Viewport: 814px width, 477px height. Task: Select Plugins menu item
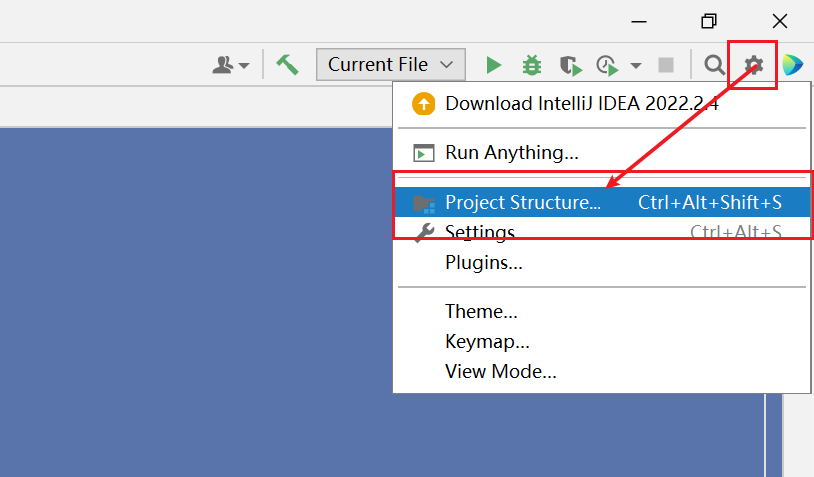[x=602, y=262]
